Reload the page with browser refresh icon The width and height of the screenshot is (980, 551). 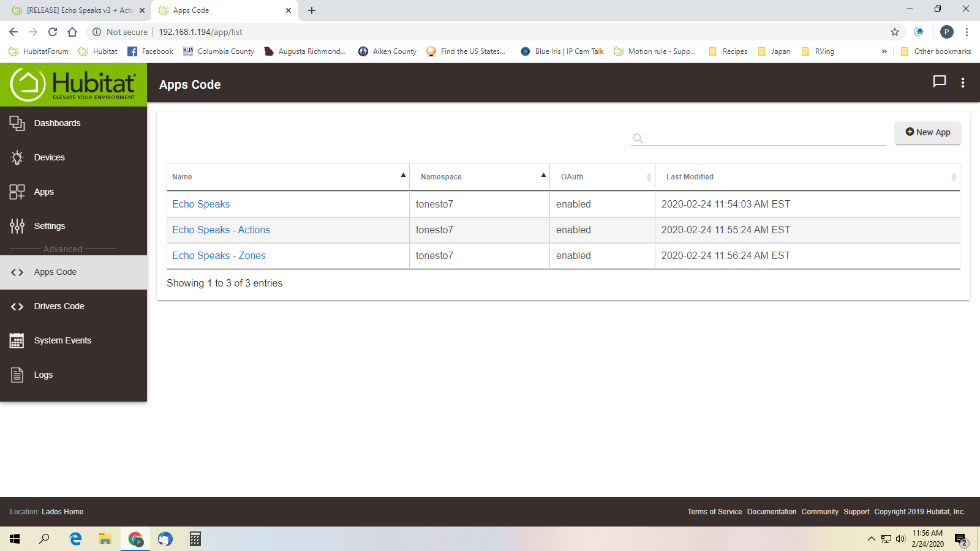pos(53,32)
